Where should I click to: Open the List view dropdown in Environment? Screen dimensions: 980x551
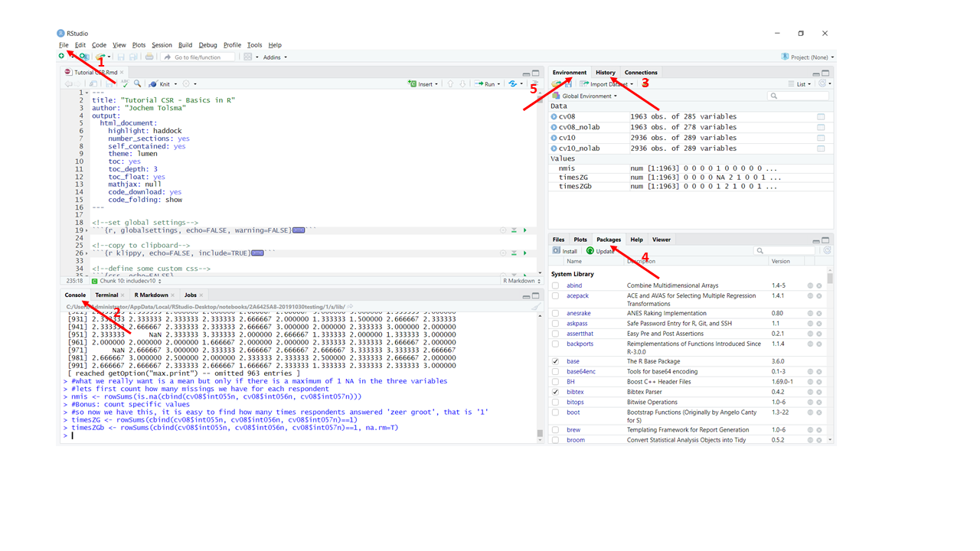pyautogui.click(x=799, y=84)
